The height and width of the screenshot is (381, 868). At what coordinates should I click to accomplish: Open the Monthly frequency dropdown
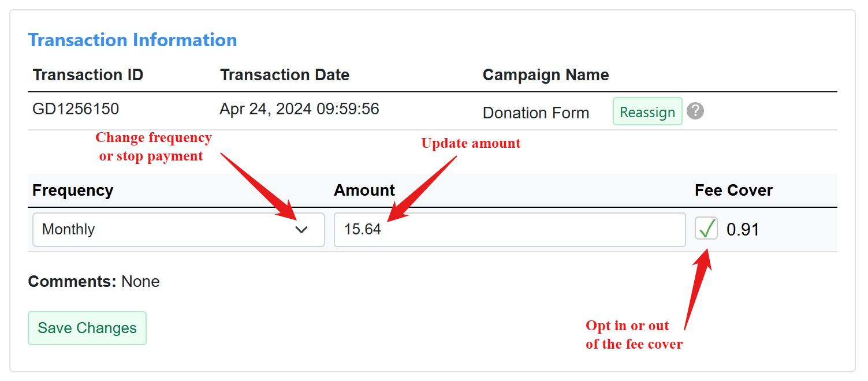coord(178,230)
